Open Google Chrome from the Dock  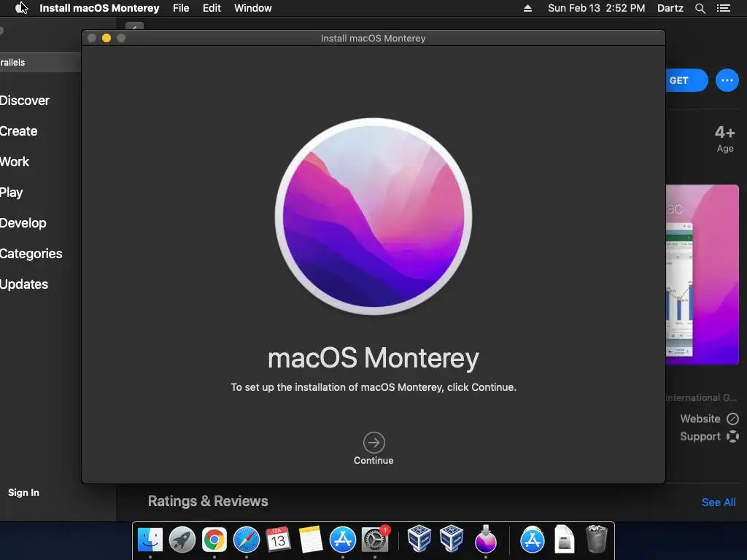[214, 540]
